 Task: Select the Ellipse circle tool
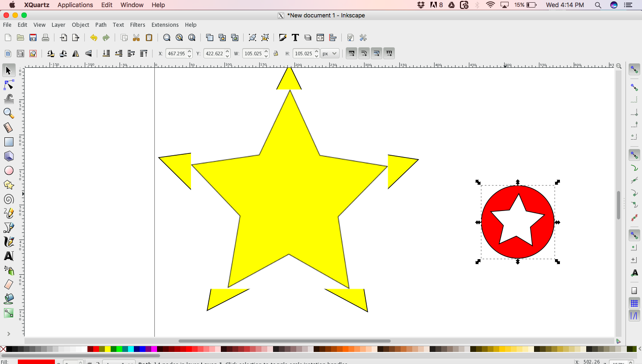point(8,170)
